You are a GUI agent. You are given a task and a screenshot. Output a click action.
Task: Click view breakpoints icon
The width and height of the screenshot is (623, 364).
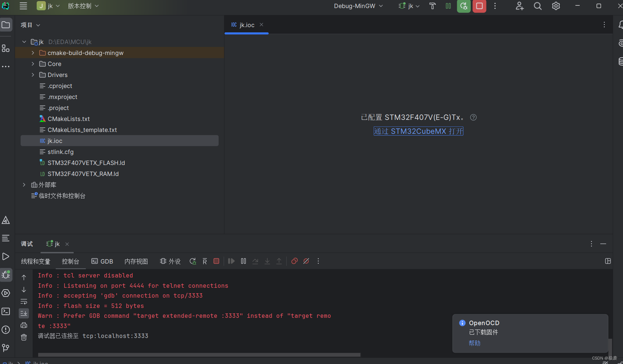pyautogui.click(x=294, y=261)
